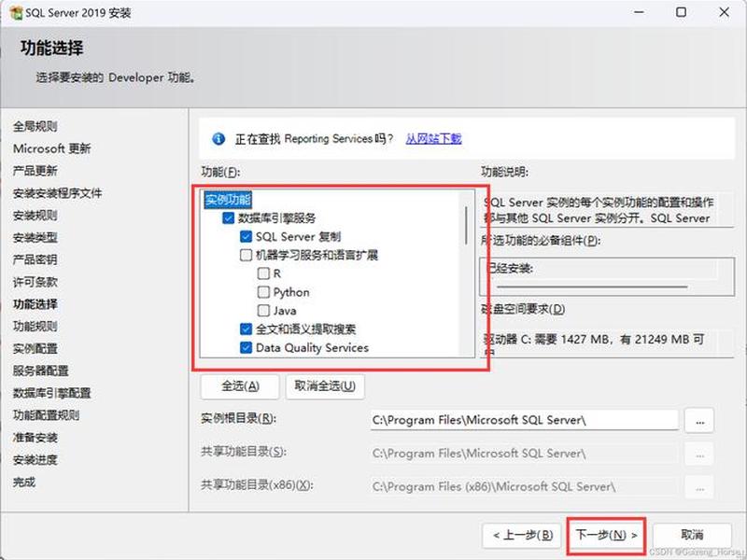Select 安装进度 step in sidebar
Viewport: 747px width, 560px height.
(35, 459)
